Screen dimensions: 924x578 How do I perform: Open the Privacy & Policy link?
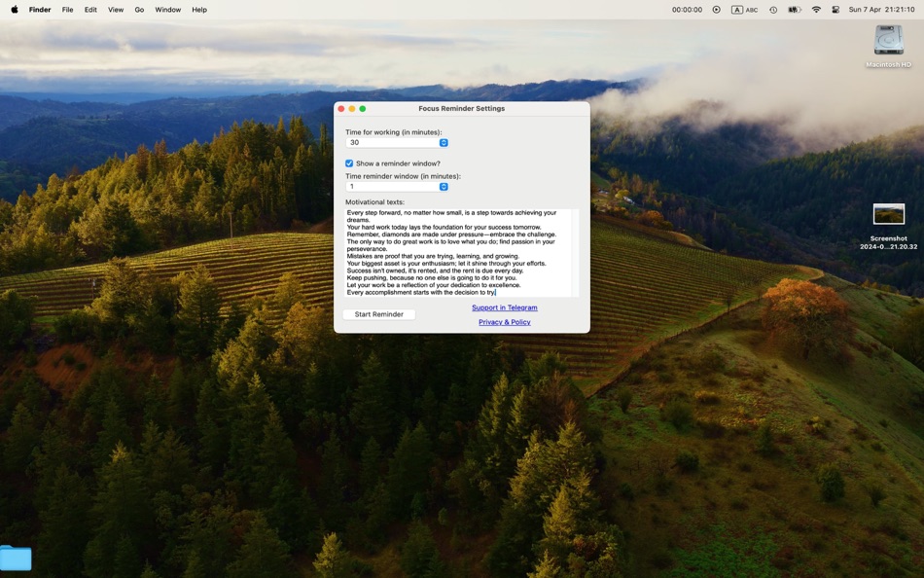pos(504,322)
